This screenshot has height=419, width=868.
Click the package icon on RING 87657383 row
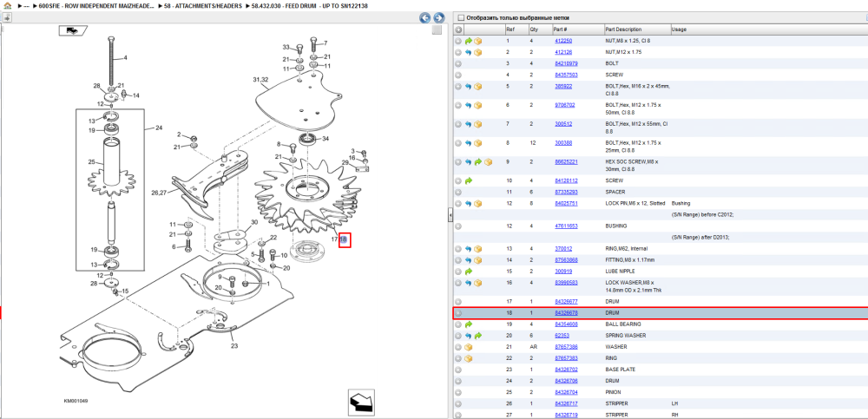[x=469, y=358]
